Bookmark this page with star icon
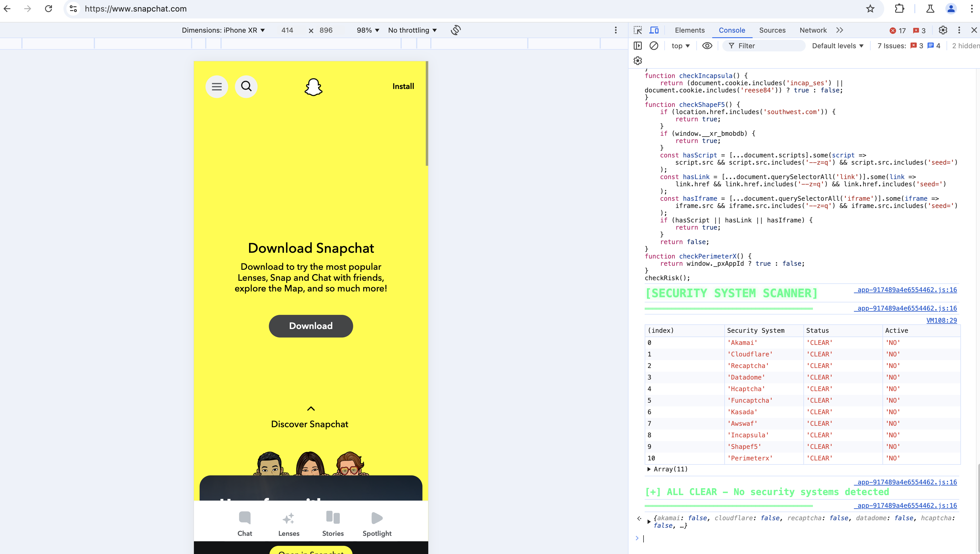The width and height of the screenshot is (980, 554). [x=870, y=9]
